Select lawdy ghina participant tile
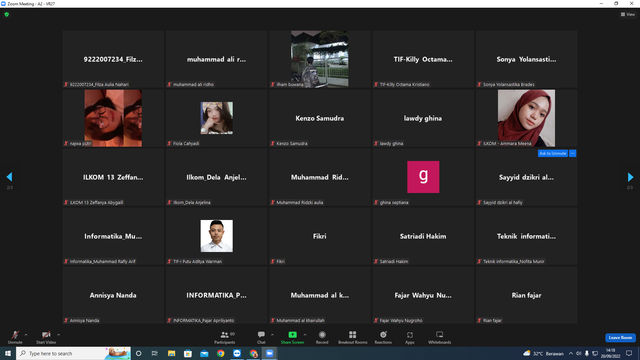Viewport: 640px width, 360px height. [423, 118]
